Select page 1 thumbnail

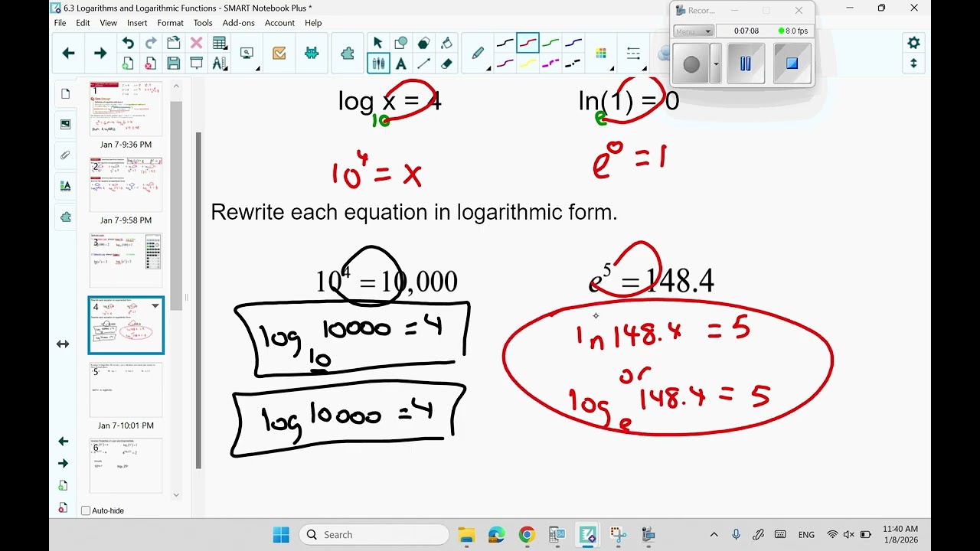(126, 109)
